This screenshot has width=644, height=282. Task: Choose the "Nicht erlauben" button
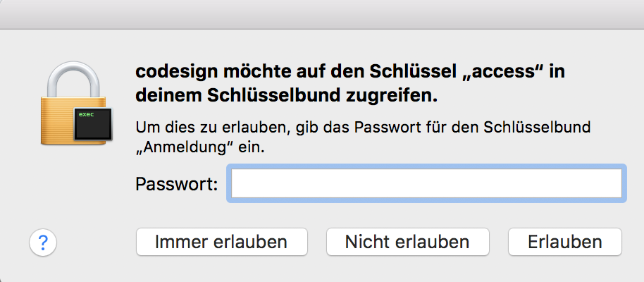pos(407,243)
